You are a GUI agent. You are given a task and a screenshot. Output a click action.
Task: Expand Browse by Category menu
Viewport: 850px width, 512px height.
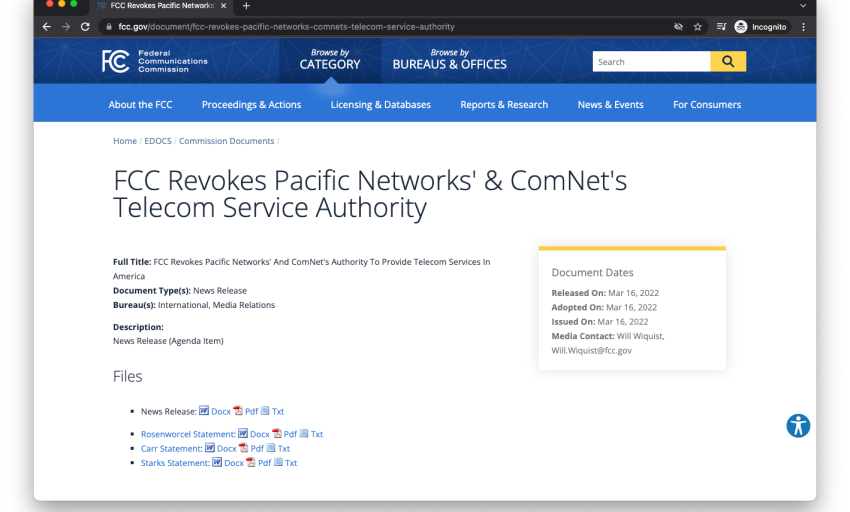point(330,60)
